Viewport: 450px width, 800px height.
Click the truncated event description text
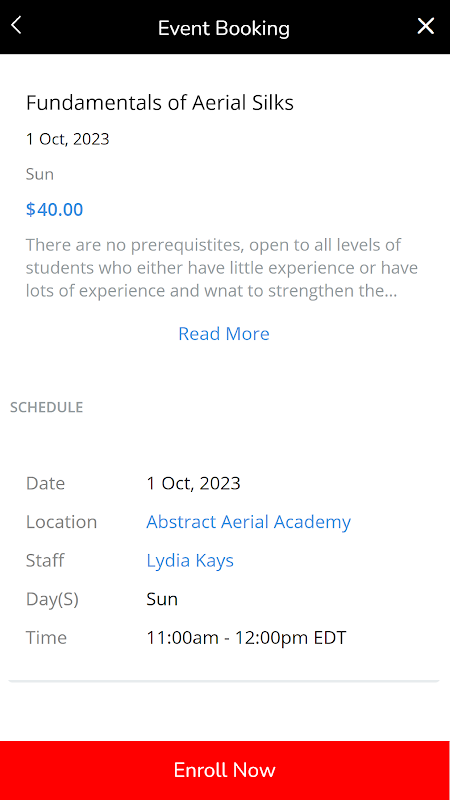[x=215, y=268]
